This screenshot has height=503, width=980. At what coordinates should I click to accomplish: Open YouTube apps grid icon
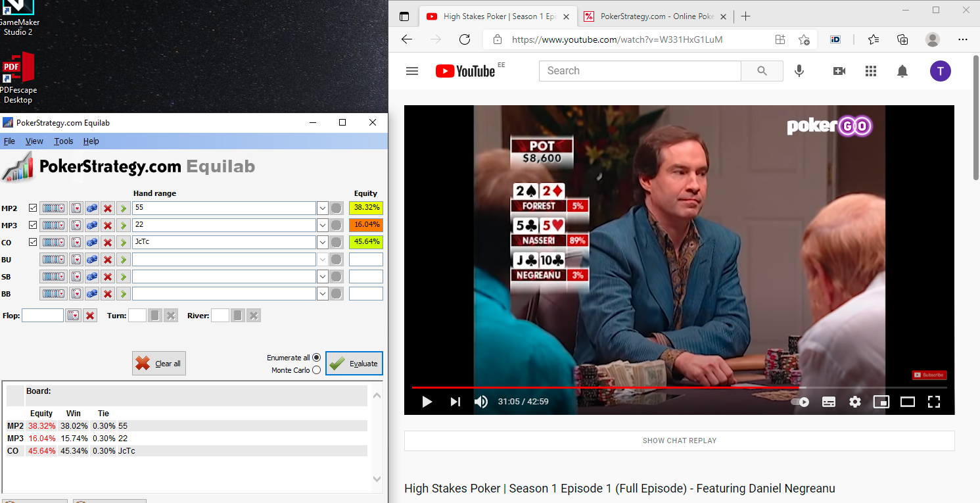(871, 71)
